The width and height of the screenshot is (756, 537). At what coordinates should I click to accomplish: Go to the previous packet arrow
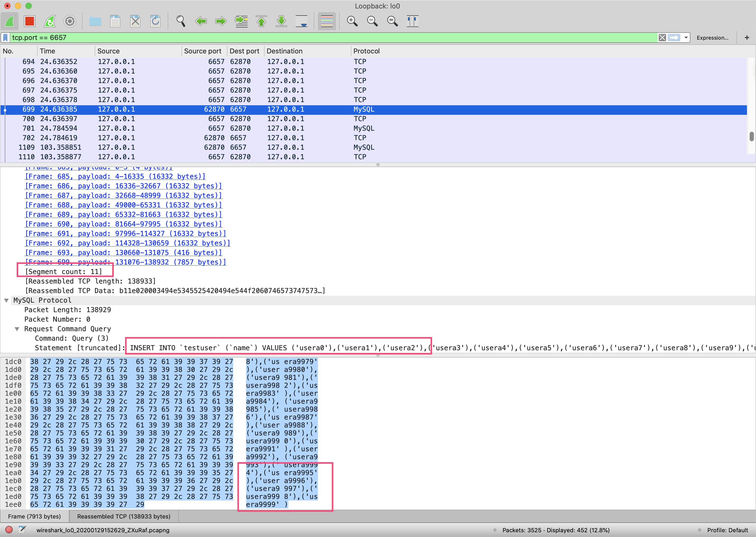201,21
